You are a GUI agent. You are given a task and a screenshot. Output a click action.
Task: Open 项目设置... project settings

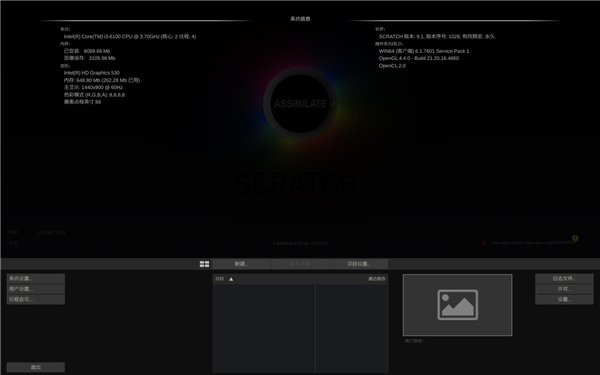click(x=359, y=264)
